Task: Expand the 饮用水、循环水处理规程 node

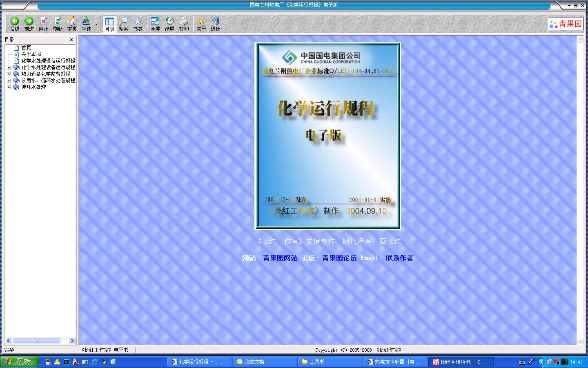Action: (9, 81)
